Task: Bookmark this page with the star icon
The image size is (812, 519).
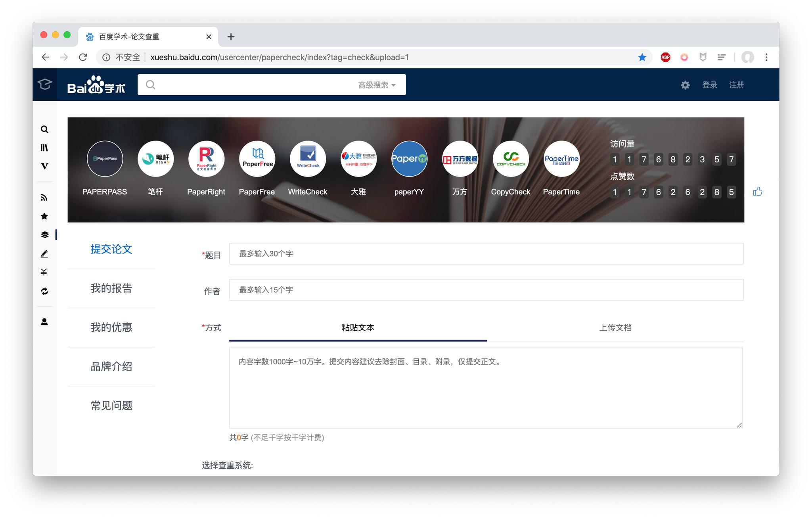Action: pyautogui.click(x=642, y=57)
